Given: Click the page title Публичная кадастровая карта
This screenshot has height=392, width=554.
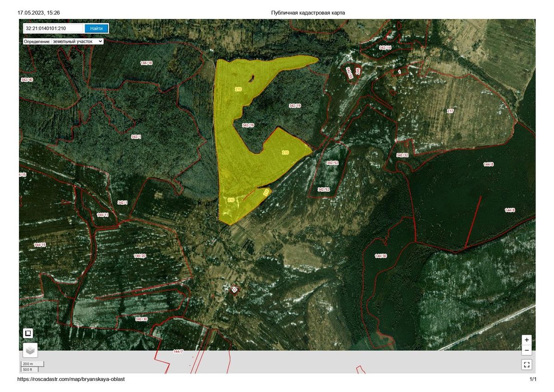Looking at the screenshot, I should coord(308,12).
